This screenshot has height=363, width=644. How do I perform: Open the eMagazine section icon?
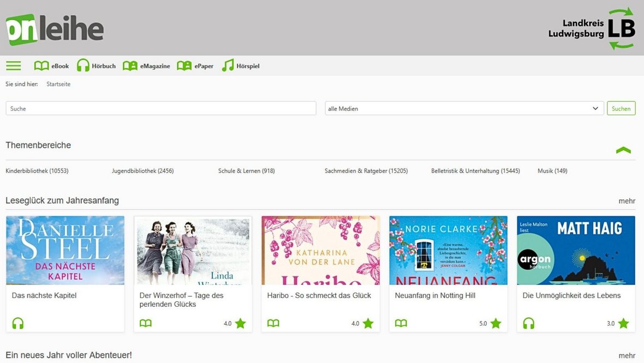[x=129, y=65]
